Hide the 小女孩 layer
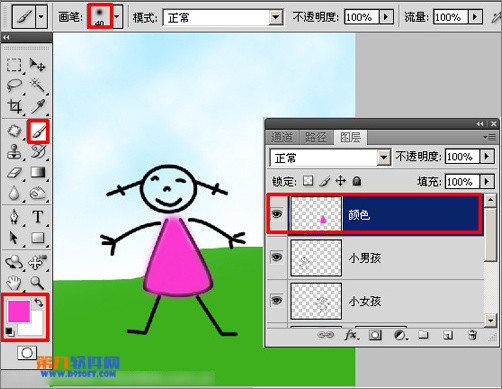The width and height of the screenshot is (502, 389). [277, 300]
